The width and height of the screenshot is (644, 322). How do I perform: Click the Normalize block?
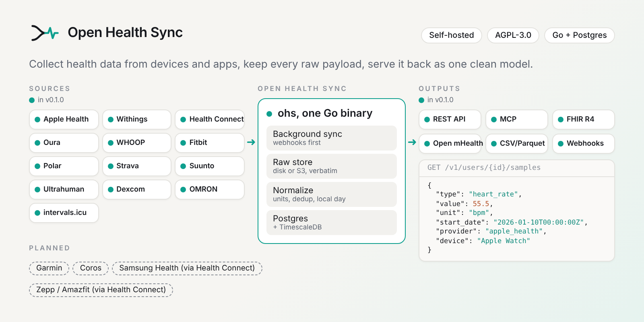pyautogui.click(x=332, y=194)
